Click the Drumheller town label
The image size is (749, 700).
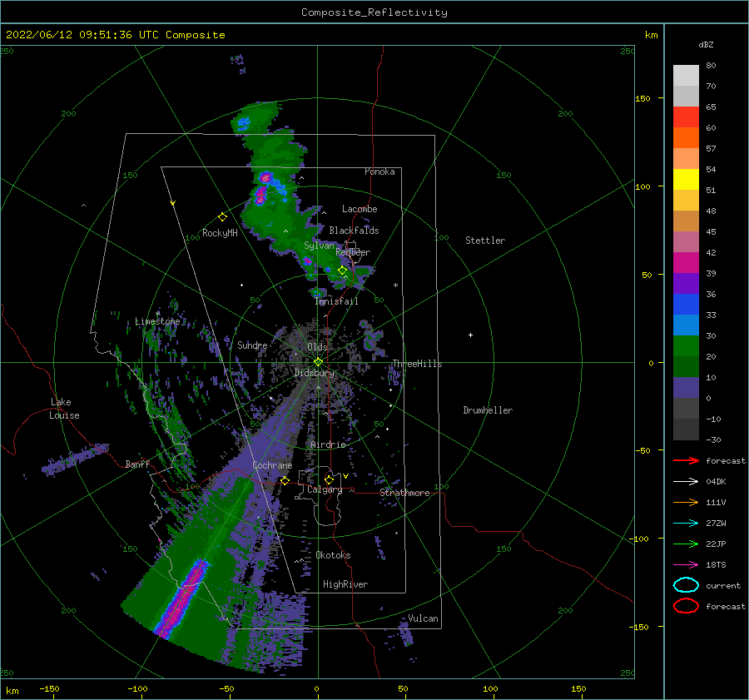point(488,410)
